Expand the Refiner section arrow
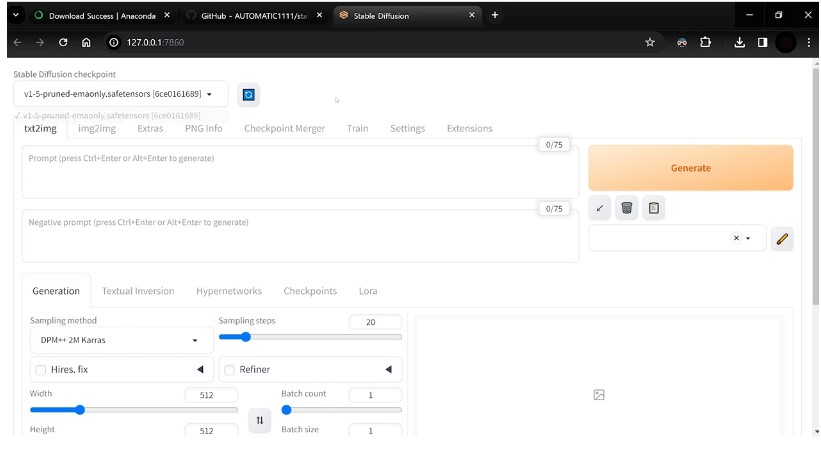821x461 pixels. click(x=389, y=369)
